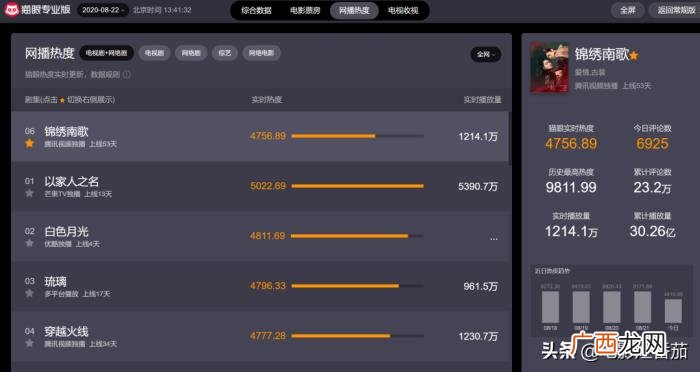Click the 今日评论数 6925 value

click(652, 144)
